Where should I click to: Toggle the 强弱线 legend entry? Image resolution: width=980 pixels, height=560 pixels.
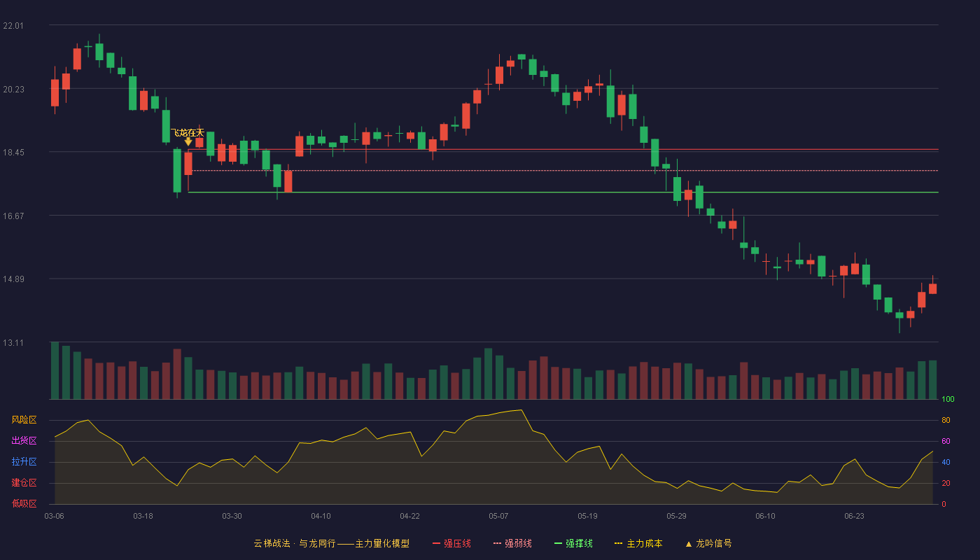[512, 543]
